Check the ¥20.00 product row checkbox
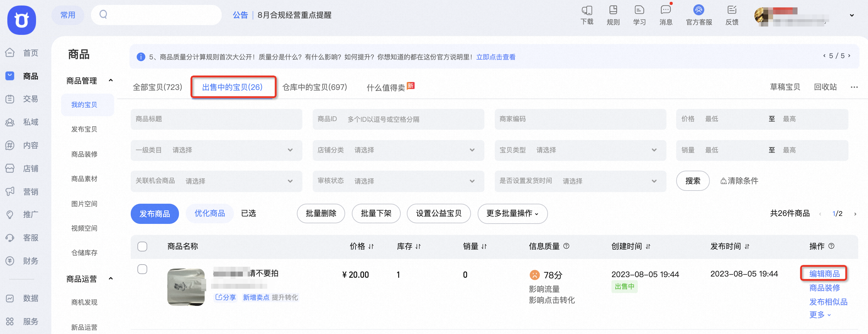Viewport: 868px width, 334px height. pos(142,269)
